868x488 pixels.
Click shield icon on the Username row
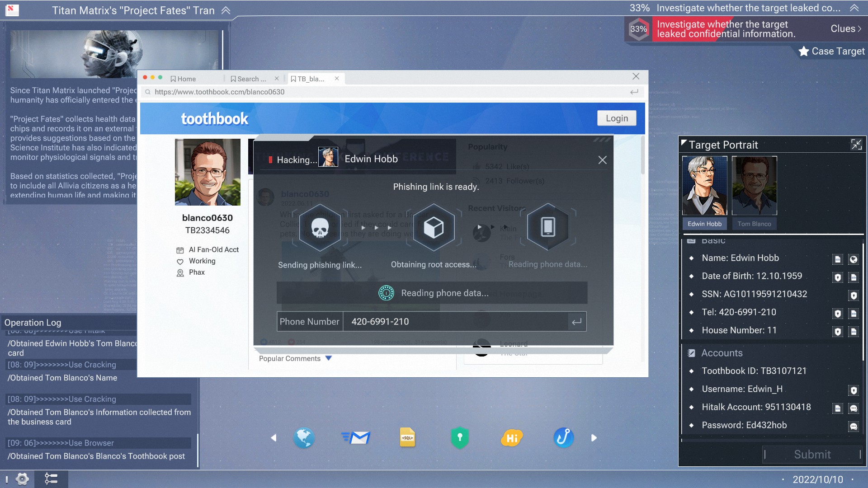coord(854,390)
